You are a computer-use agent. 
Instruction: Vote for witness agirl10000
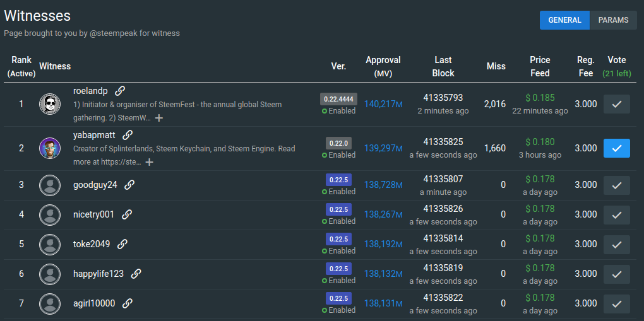point(616,303)
